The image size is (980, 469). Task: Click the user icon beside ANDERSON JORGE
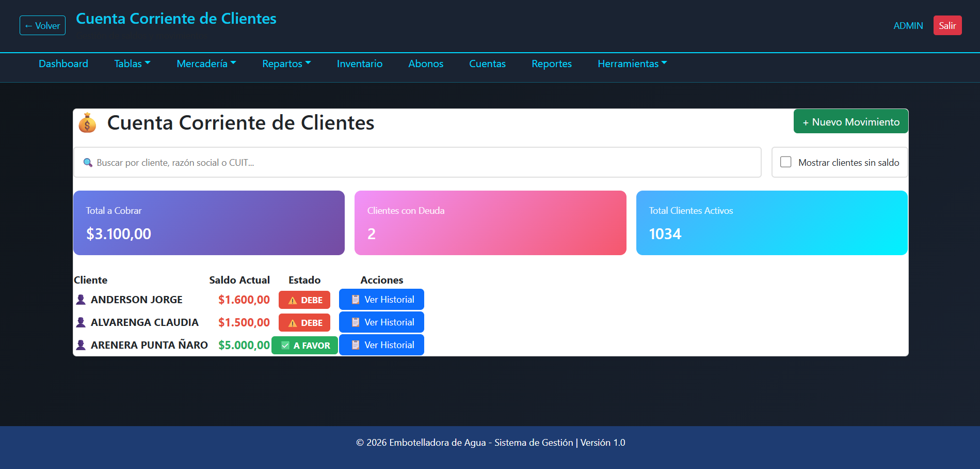(81, 300)
